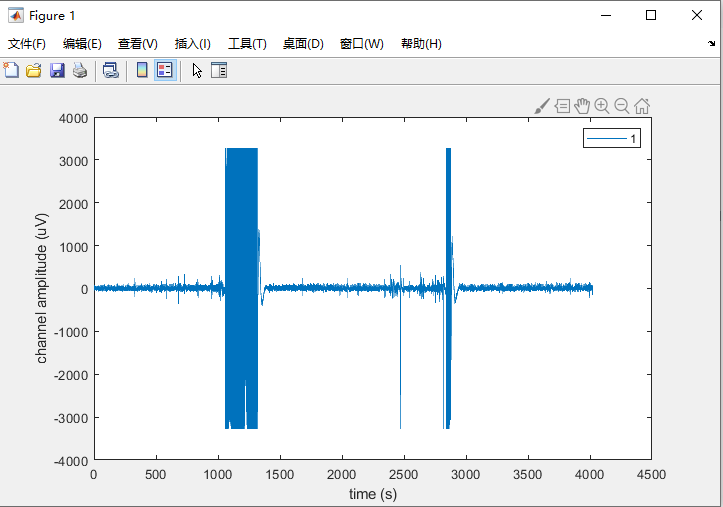The height and width of the screenshot is (507, 723).
Task: Click the y-axis tick label -4000
Action: 71,461
